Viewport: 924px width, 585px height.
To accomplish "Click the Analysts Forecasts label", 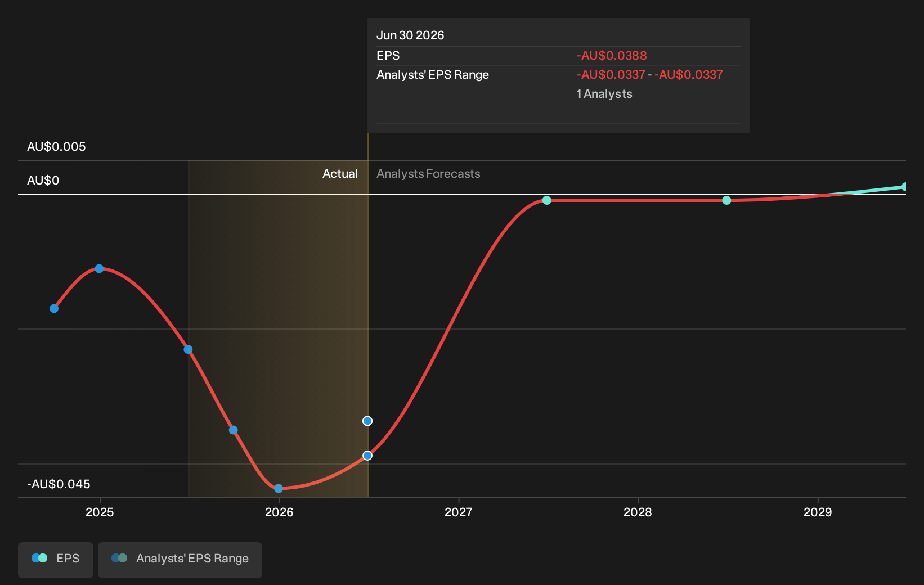I will click(428, 174).
